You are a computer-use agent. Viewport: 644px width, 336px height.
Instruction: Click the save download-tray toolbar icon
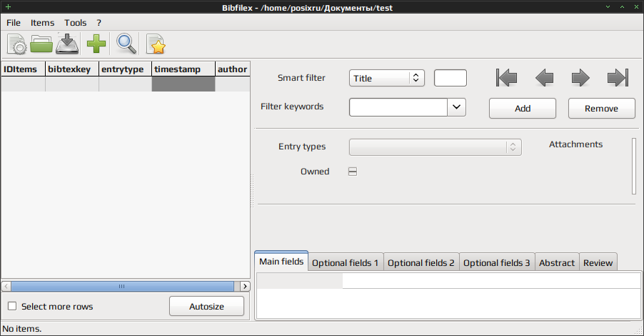67,44
